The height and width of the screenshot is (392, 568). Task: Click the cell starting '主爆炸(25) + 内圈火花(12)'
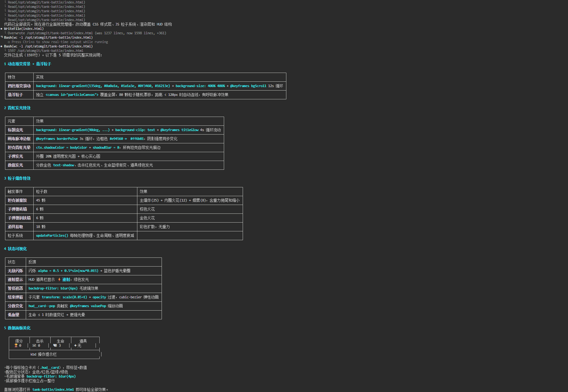(x=190, y=200)
